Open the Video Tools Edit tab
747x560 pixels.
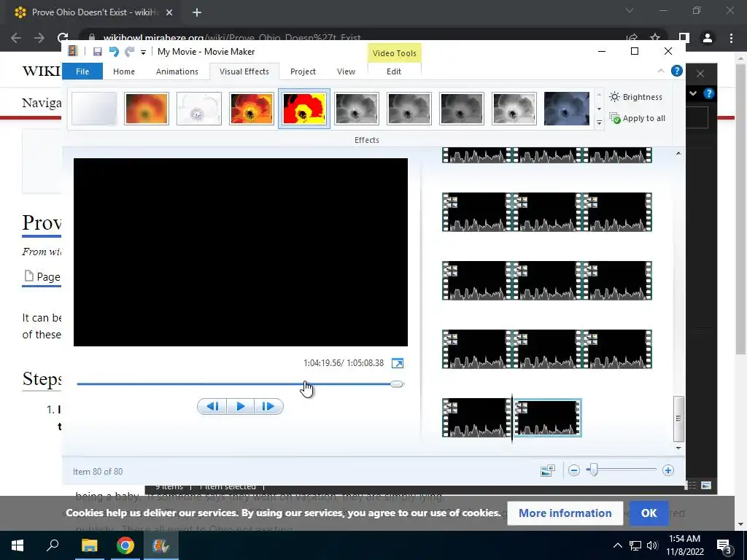(393, 71)
